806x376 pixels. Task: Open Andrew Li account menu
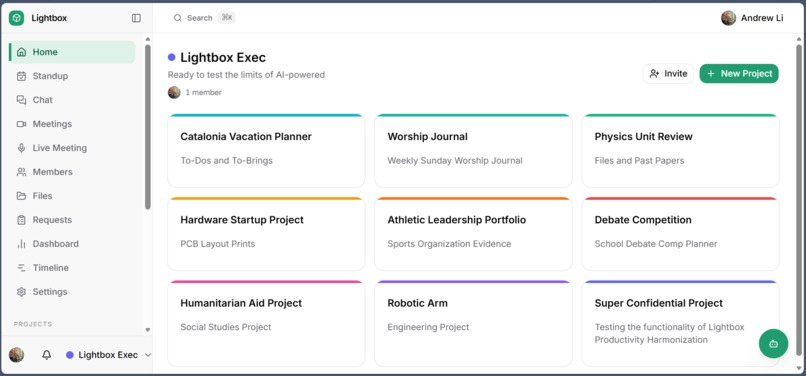pyautogui.click(x=752, y=18)
